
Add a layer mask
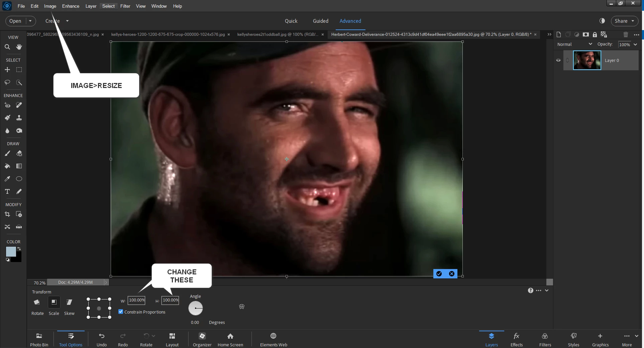click(x=586, y=34)
